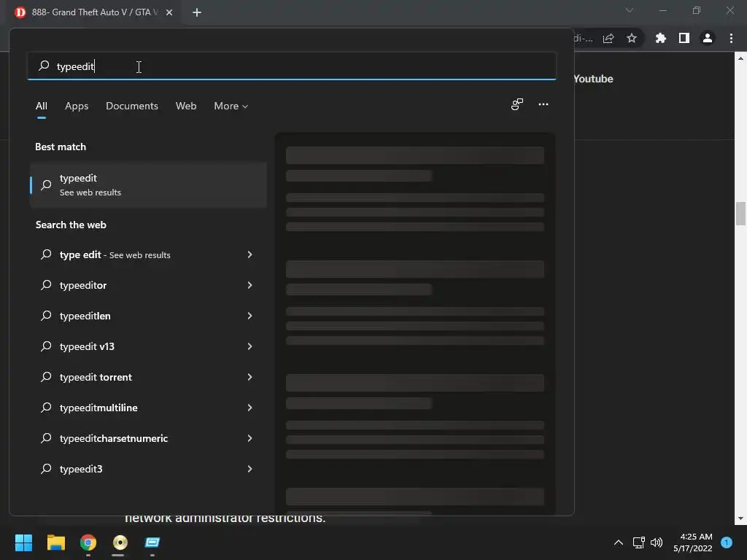Expand the typeeditcharsetnumeric suggestion arrow
The height and width of the screenshot is (560, 747).
coord(249,438)
